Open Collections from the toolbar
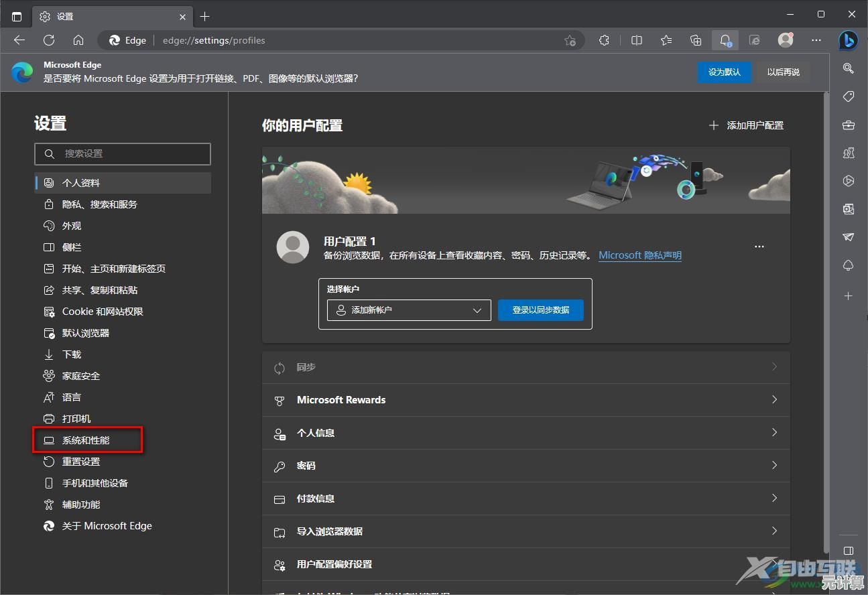The height and width of the screenshot is (595, 868). pos(695,40)
